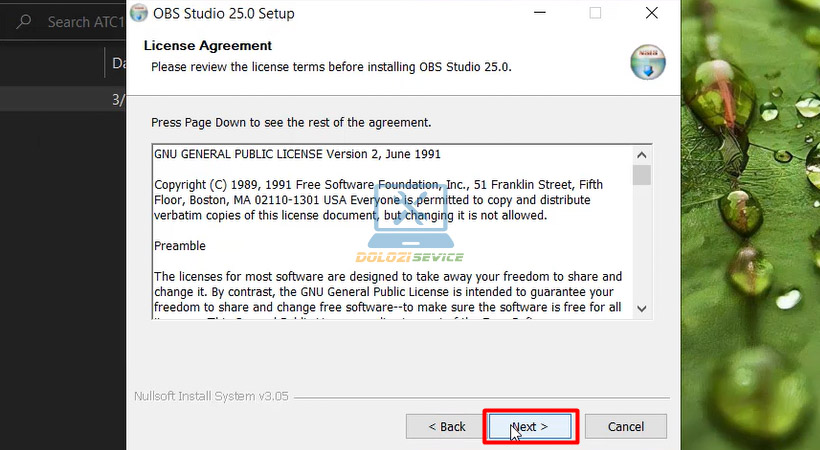Click the license scrollbar down arrow

[642, 309]
